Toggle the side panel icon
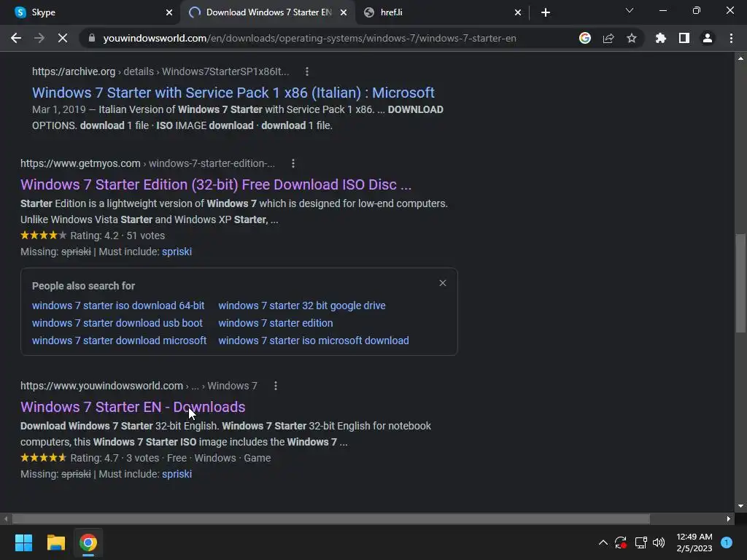Image resolution: width=747 pixels, height=560 pixels. pos(684,38)
